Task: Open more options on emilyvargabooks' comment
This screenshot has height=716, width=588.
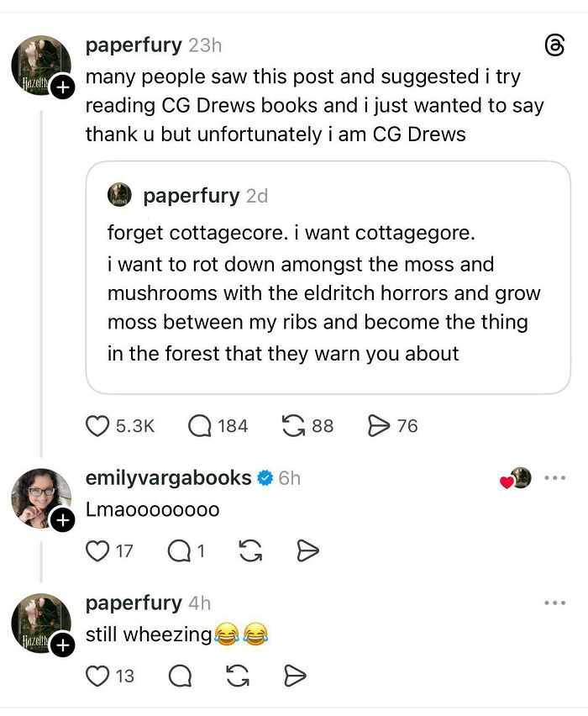Action: click(554, 476)
